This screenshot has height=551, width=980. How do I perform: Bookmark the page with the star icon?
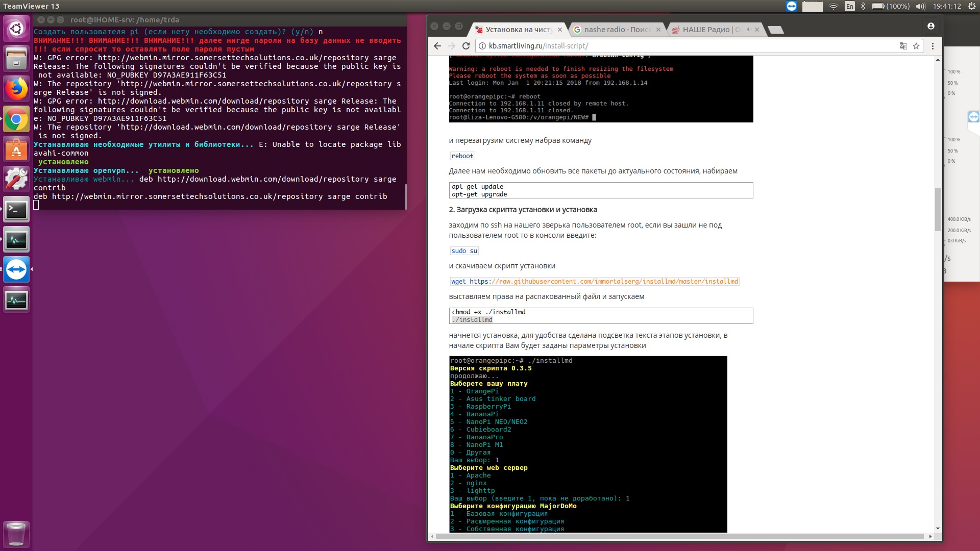915,45
